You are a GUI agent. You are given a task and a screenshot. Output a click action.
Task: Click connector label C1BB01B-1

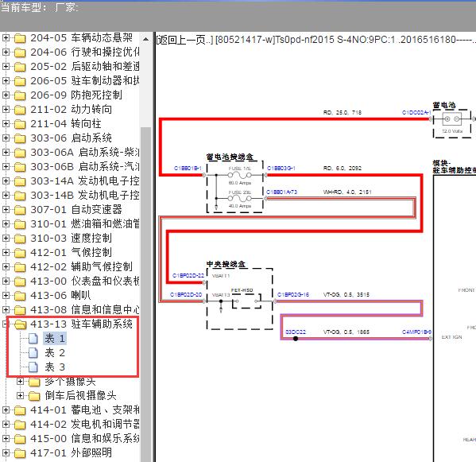[188, 169]
